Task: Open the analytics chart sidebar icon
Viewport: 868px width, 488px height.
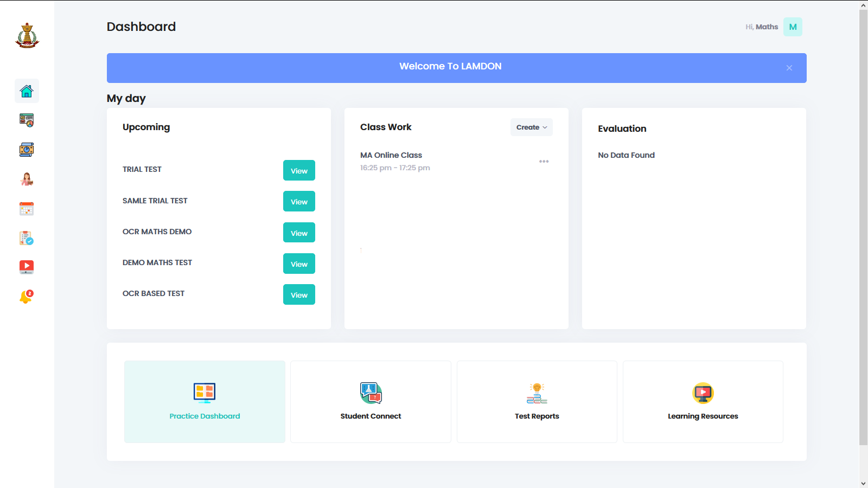Action: (x=27, y=120)
